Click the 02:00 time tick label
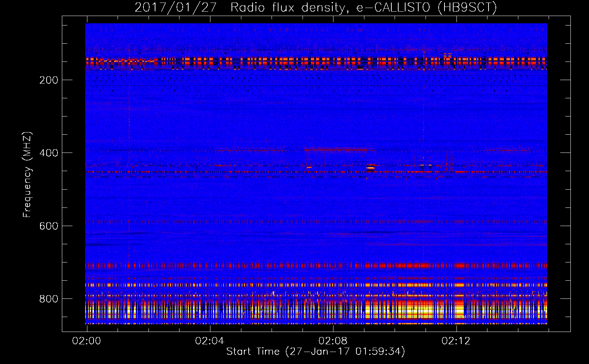Viewport: 589px width, 364px height. 87,341
